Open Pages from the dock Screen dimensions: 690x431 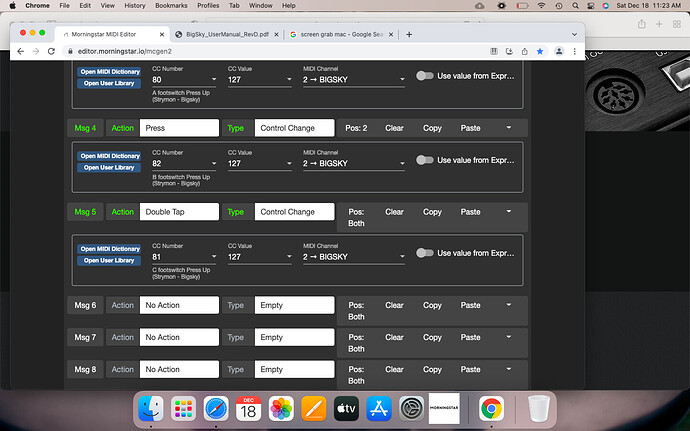click(314, 409)
